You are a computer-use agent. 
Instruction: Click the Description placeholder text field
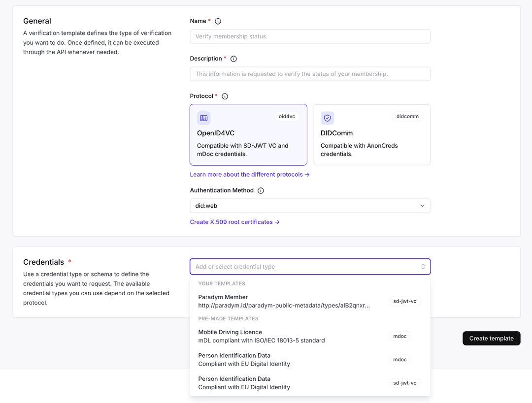pos(310,74)
